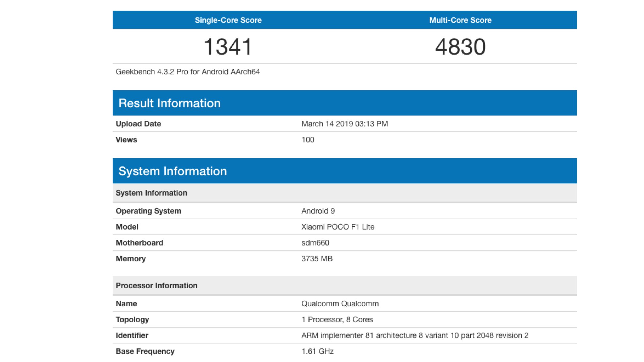644x362 pixels.
Task: Click the Xiaomi POCO F1 Lite model value
Action: tap(338, 227)
